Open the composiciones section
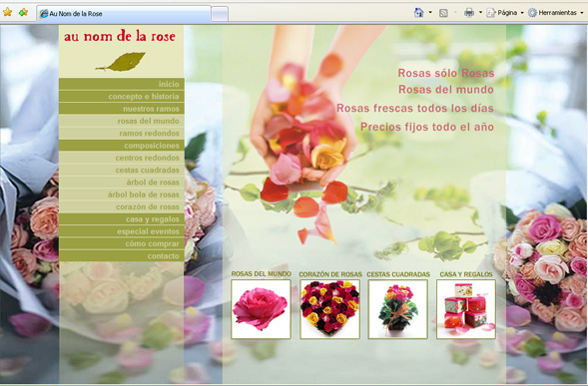This screenshot has width=588, height=386. click(x=122, y=146)
